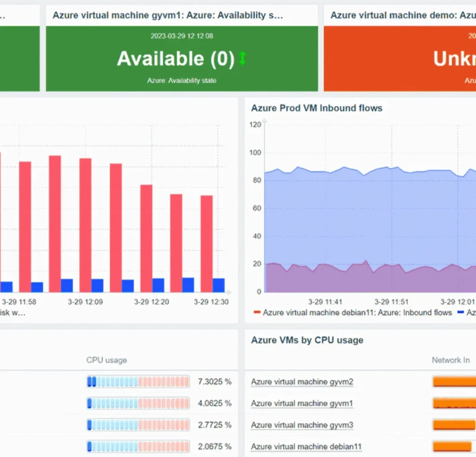The height and width of the screenshot is (457, 476).
Task: Click the CPU usage column header
Action: coord(106,360)
